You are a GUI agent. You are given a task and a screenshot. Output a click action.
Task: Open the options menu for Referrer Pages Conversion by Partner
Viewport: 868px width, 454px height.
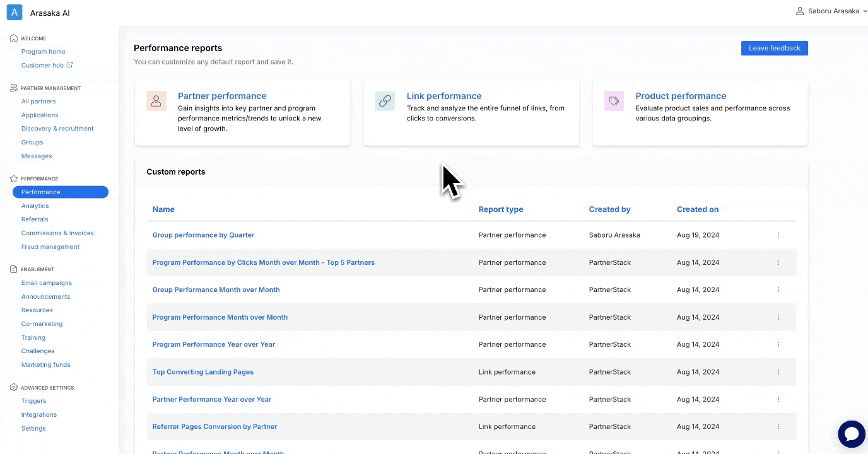pyautogui.click(x=778, y=426)
